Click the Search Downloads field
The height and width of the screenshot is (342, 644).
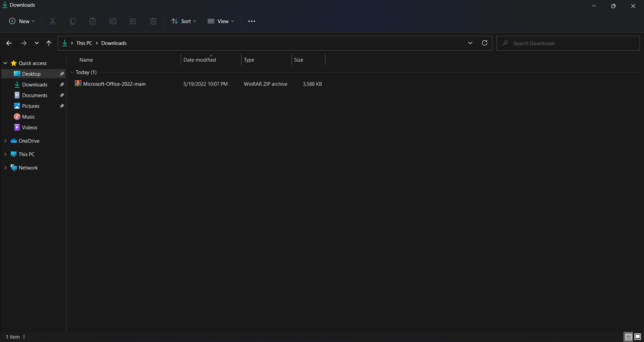(x=568, y=43)
